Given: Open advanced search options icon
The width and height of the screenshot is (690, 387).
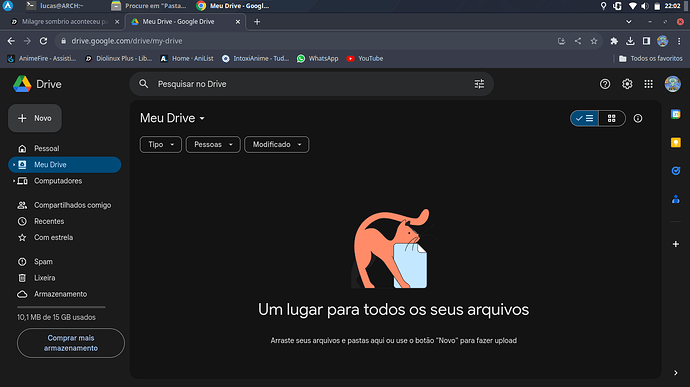Looking at the screenshot, I should pos(479,84).
